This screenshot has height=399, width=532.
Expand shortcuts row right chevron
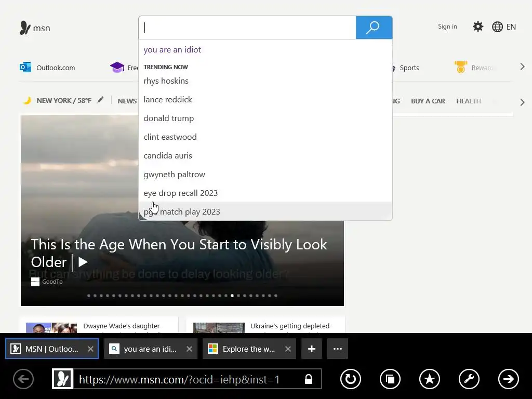[x=522, y=67]
